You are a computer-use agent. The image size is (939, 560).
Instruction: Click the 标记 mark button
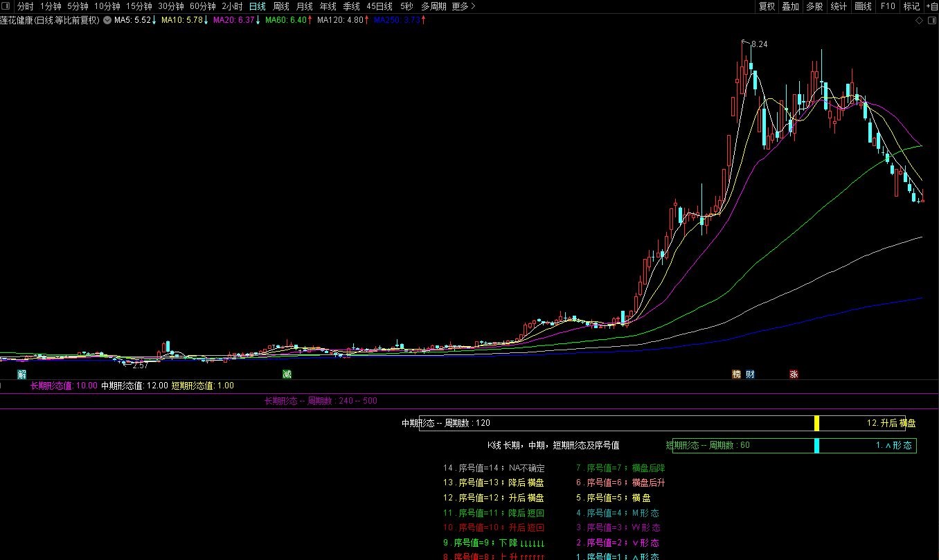(911, 6)
